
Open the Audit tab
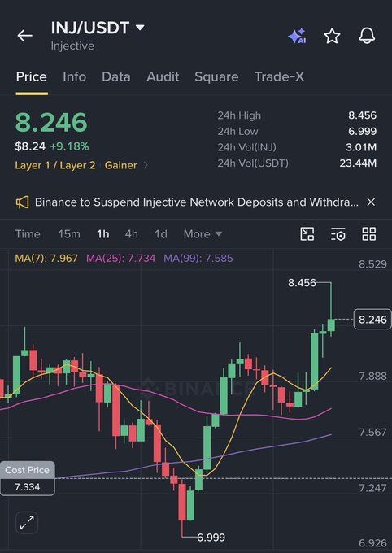coord(163,76)
